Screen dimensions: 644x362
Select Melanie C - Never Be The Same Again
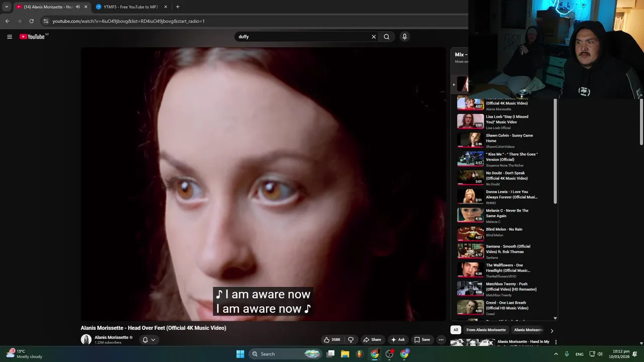[x=505, y=215]
